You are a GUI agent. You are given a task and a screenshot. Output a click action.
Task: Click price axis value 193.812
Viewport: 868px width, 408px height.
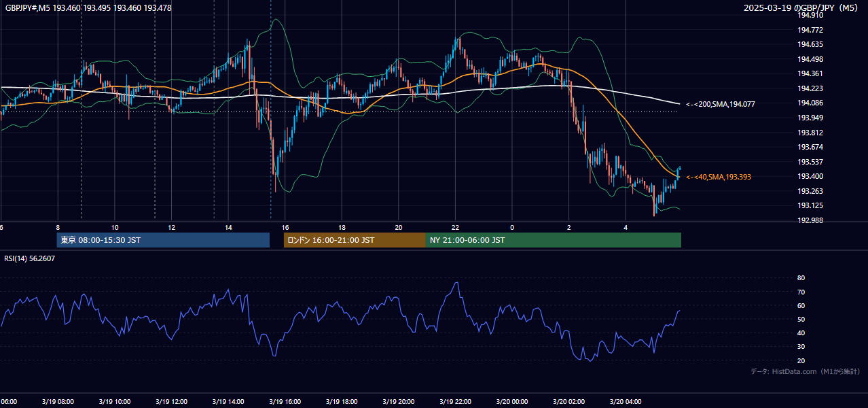810,133
